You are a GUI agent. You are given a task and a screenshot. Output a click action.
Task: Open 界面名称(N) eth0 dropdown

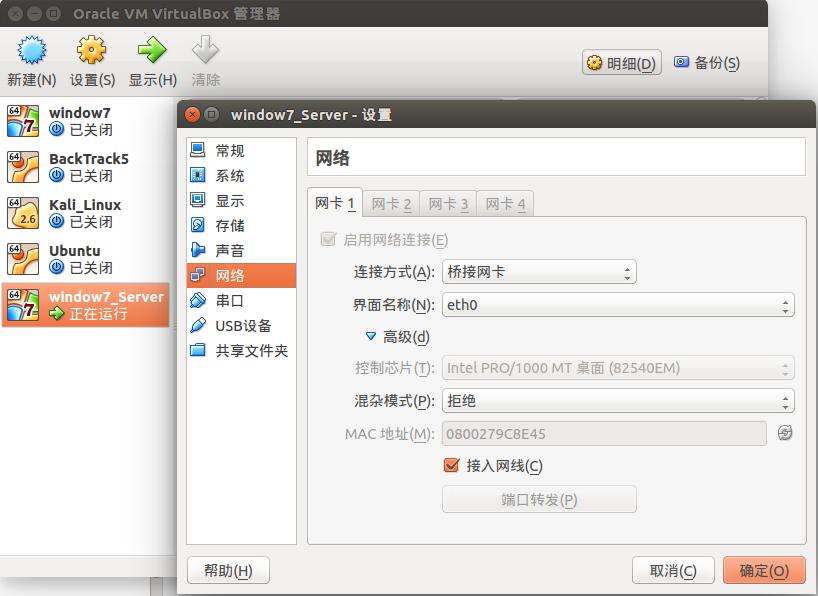tap(618, 305)
